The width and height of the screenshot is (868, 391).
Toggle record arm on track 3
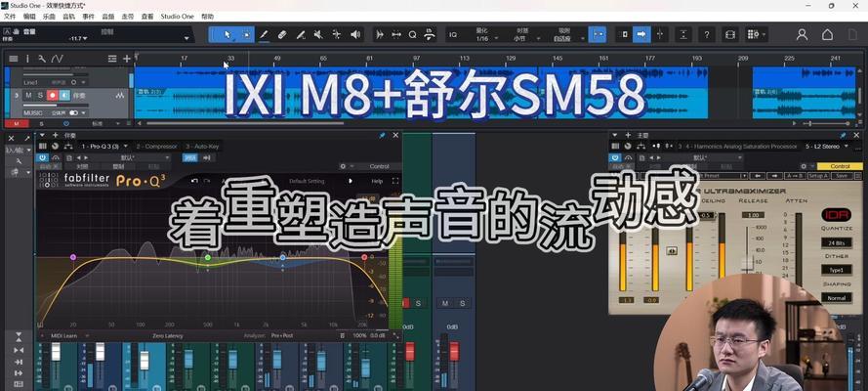click(x=52, y=95)
